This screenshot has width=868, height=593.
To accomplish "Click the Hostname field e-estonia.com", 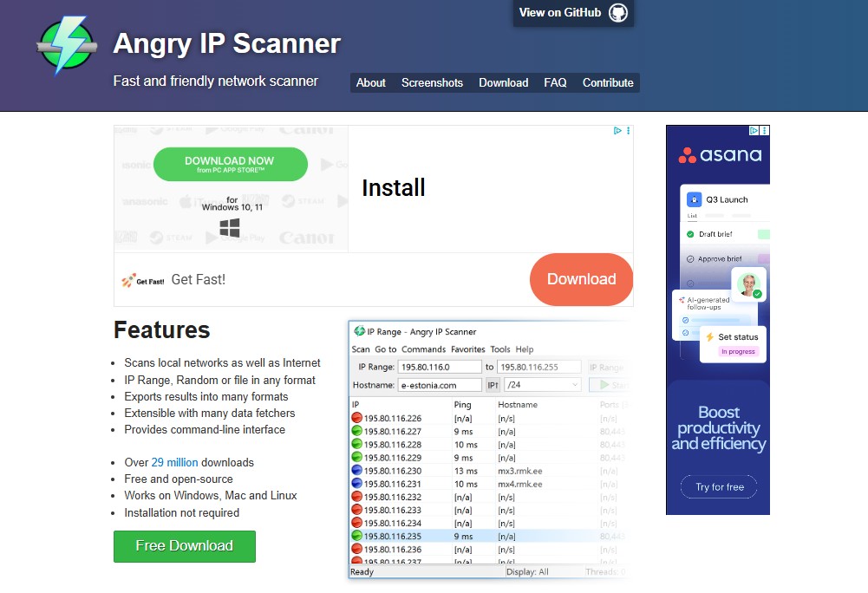I will tap(440, 385).
